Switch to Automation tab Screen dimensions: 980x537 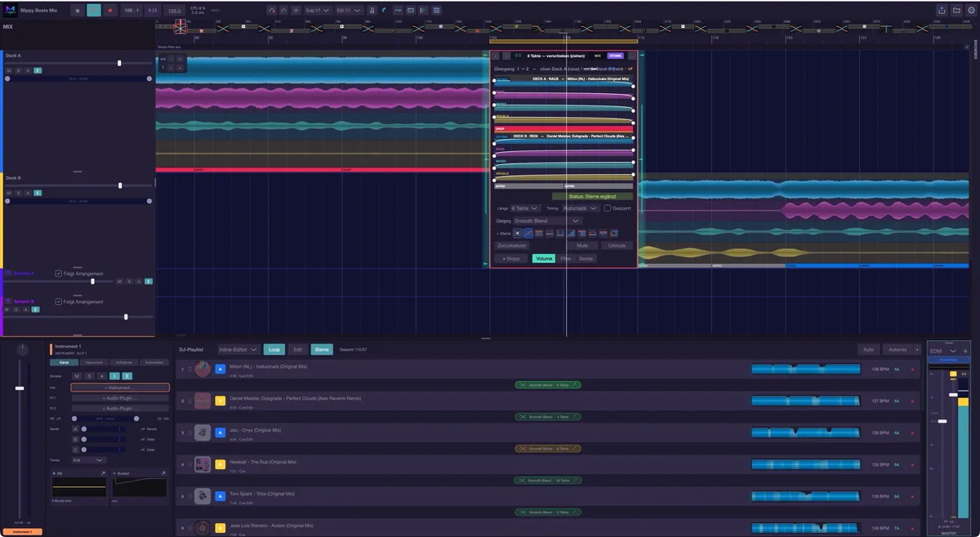[x=154, y=362]
